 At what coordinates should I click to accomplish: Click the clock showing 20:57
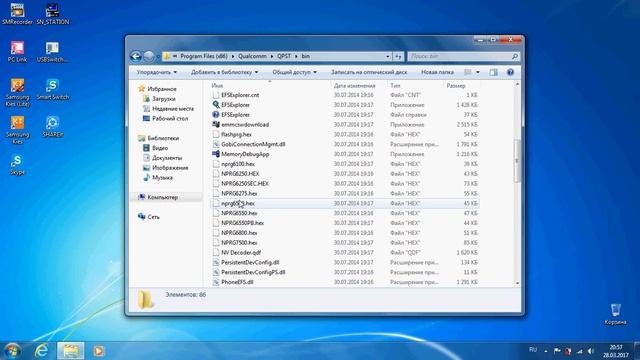[616, 347]
